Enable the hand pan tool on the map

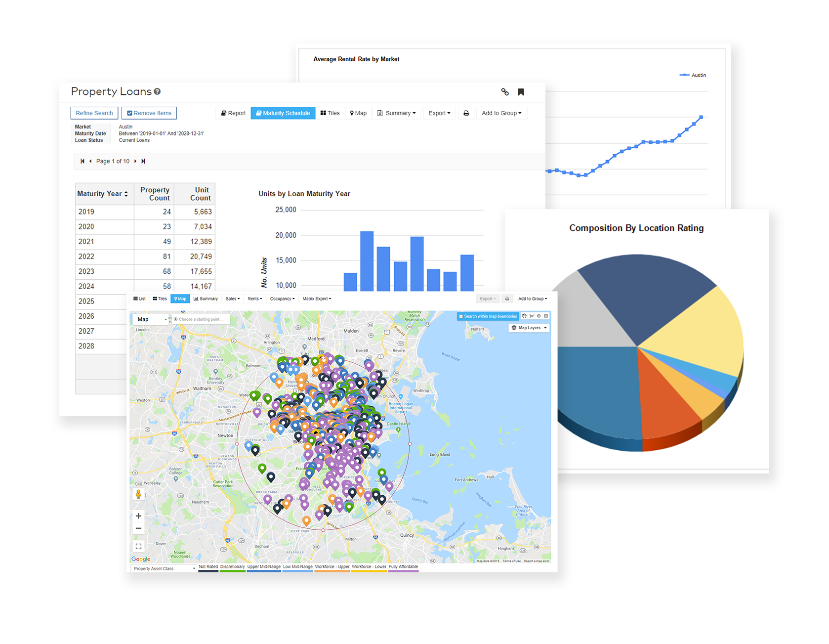tap(524, 316)
